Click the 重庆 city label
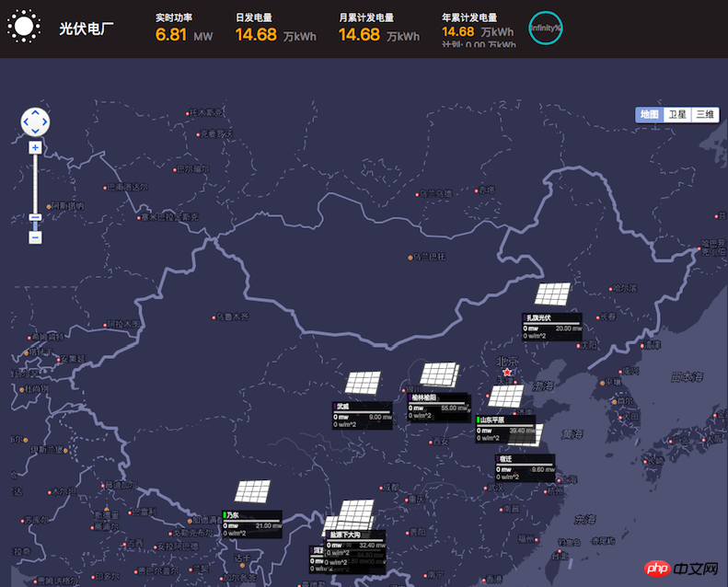Viewport: 728px width, 587px height. [417, 500]
